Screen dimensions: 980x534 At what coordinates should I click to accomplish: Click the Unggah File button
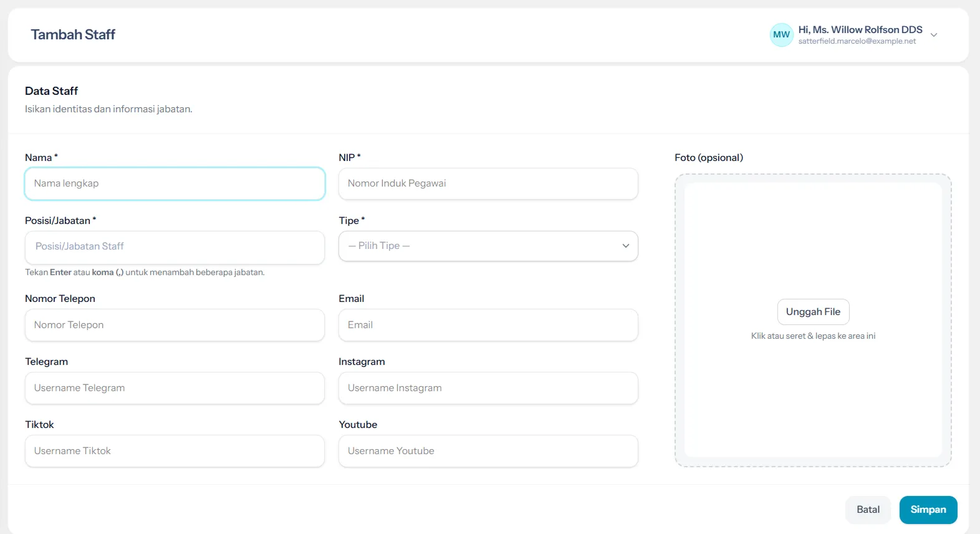tap(813, 312)
